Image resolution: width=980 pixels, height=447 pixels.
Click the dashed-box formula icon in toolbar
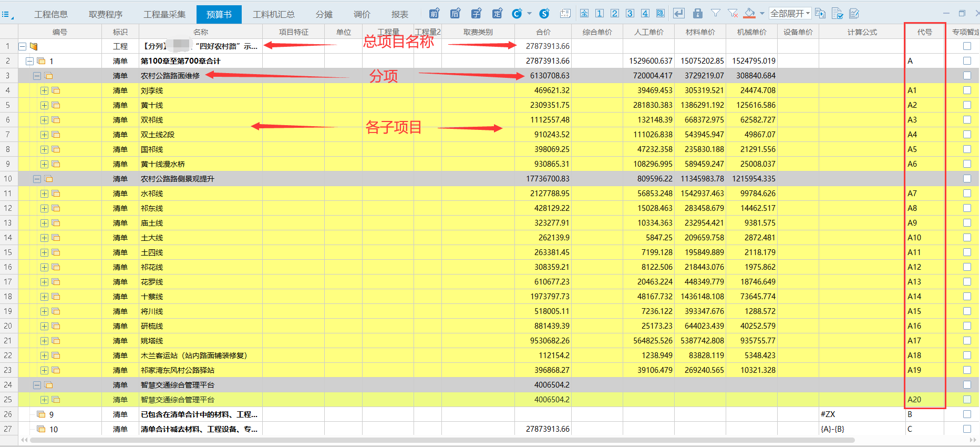565,14
